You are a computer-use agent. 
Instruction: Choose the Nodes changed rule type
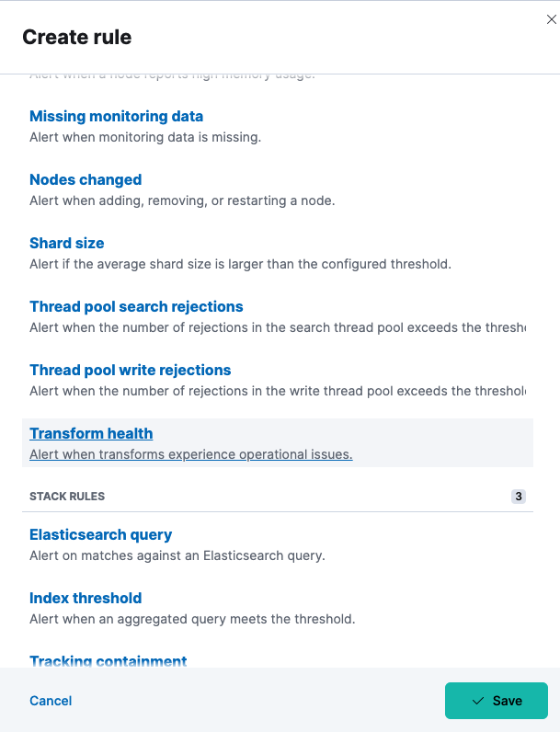click(86, 180)
